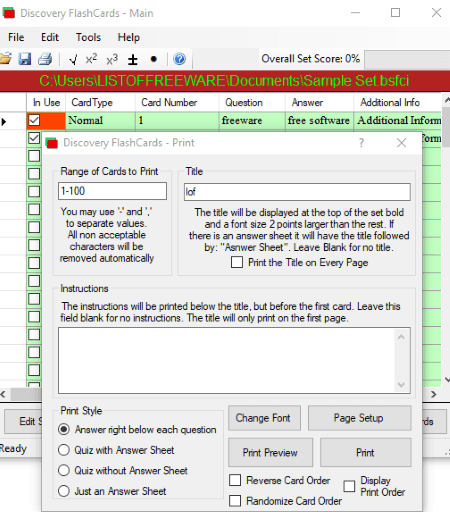Viewport: 450px width, 512px height.
Task: Click the question mark help button in the Print dialog
Action: coord(361,143)
